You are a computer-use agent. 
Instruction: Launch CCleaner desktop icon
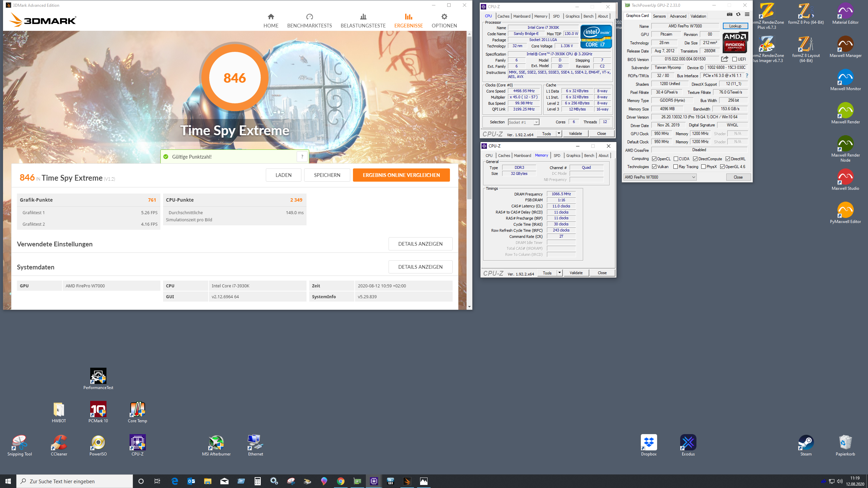(x=59, y=445)
